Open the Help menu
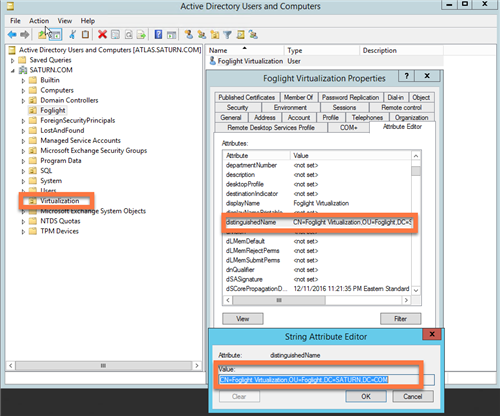Screen dimensions: 500x416 tap(88, 21)
